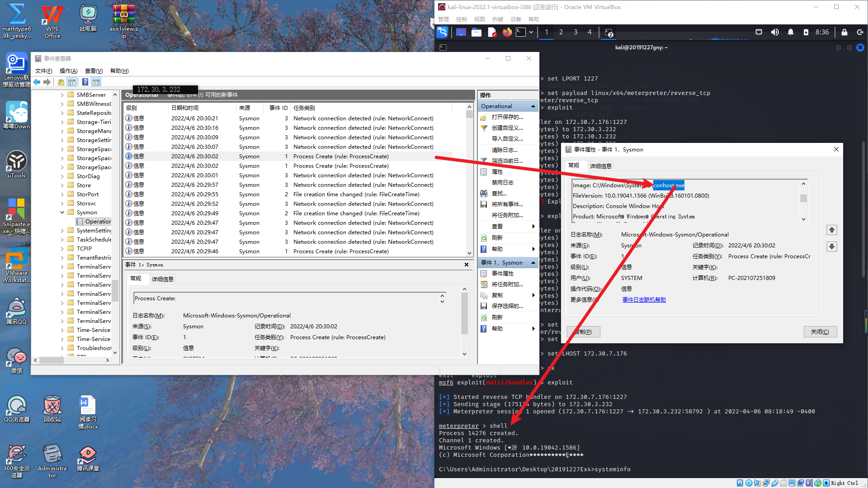Open the 查看(V) menu in Event Viewer
Screen dimensions: 868x488
tap(94, 71)
